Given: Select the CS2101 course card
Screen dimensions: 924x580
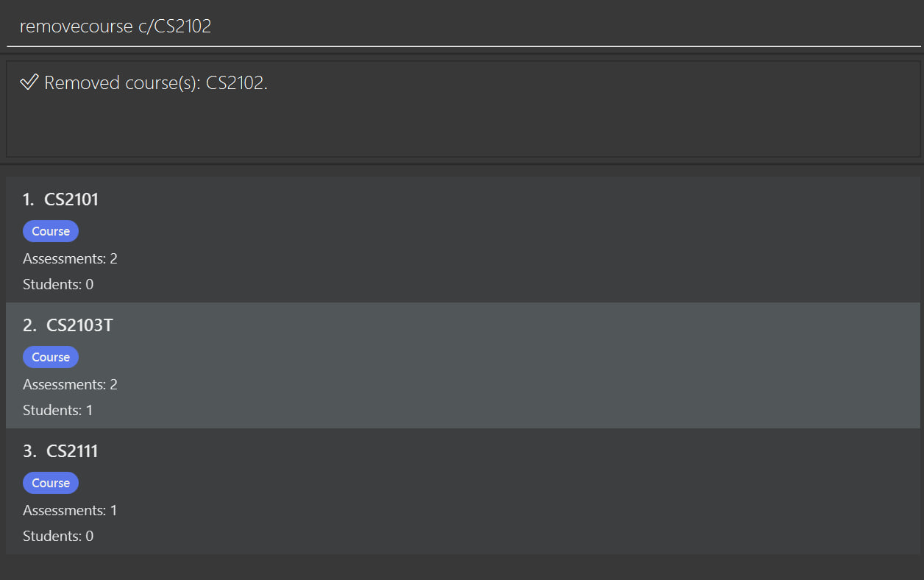Looking at the screenshot, I should [462, 239].
